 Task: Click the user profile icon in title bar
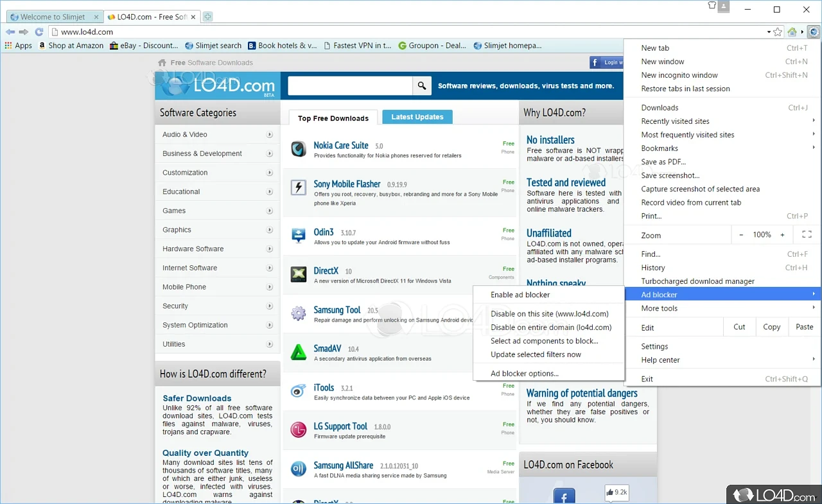(x=724, y=6)
